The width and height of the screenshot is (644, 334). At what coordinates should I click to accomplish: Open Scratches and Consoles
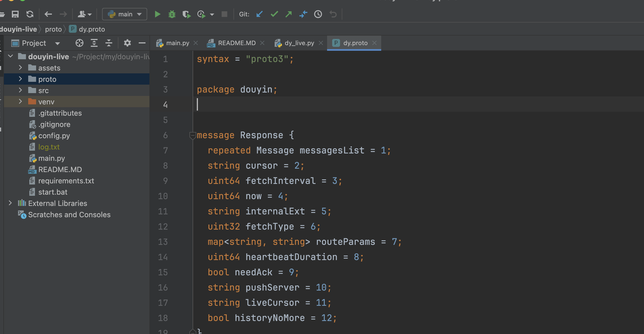[69, 215]
